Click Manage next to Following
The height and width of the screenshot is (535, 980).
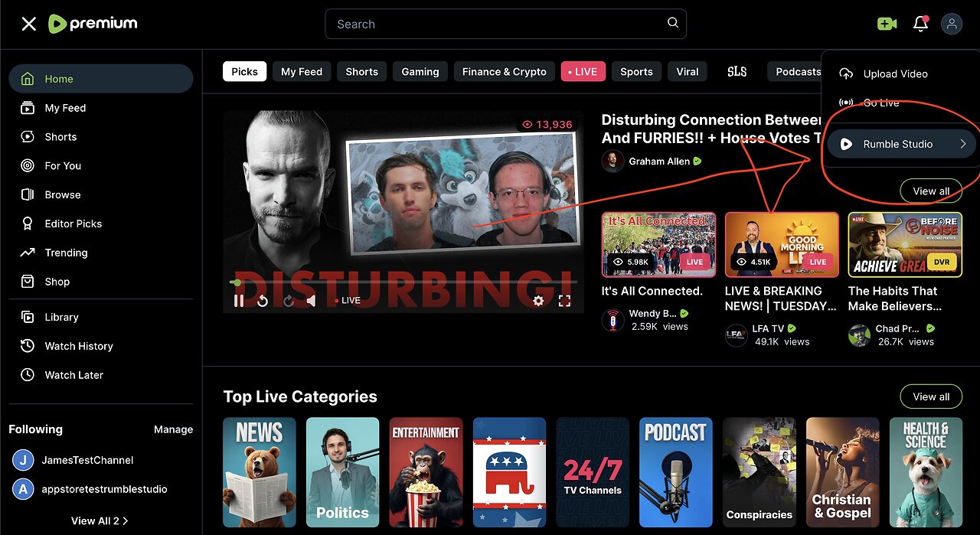[x=173, y=429]
